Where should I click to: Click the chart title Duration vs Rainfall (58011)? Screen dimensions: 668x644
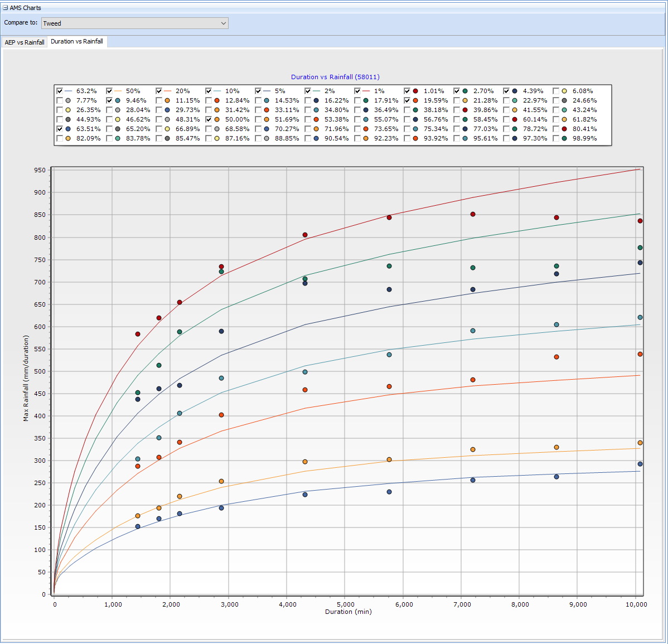tap(335, 77)
